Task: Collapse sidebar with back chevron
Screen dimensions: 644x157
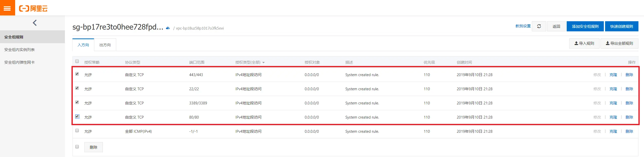Action: pyautogui.click(x=35, y=23)
